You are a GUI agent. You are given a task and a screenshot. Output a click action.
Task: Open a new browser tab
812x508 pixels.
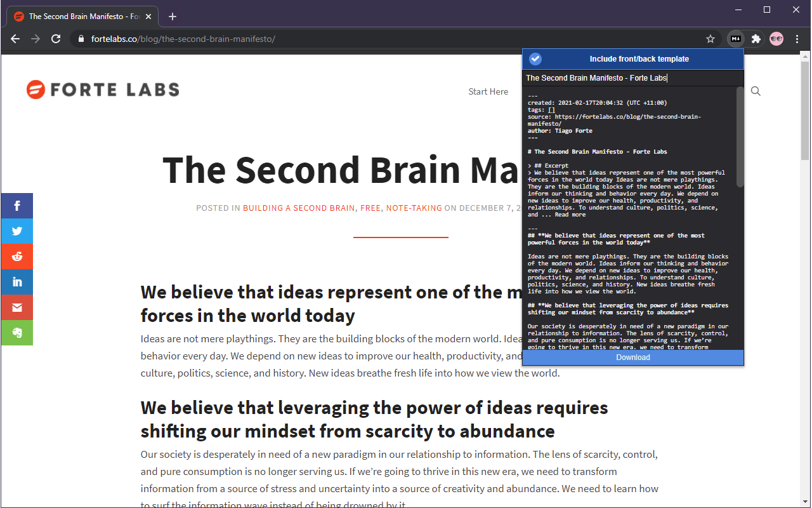click(172, 17)
